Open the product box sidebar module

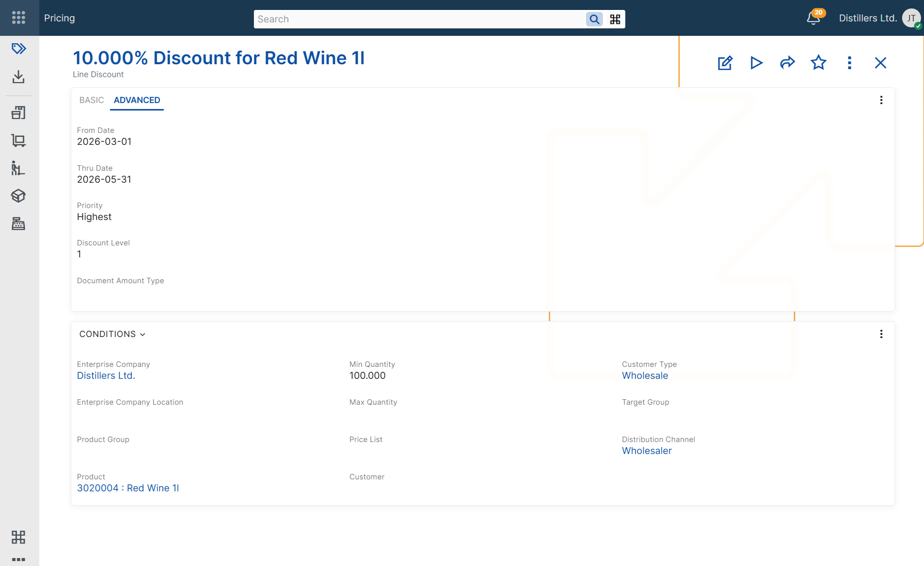pyautogui.click(x=18, y=196)
